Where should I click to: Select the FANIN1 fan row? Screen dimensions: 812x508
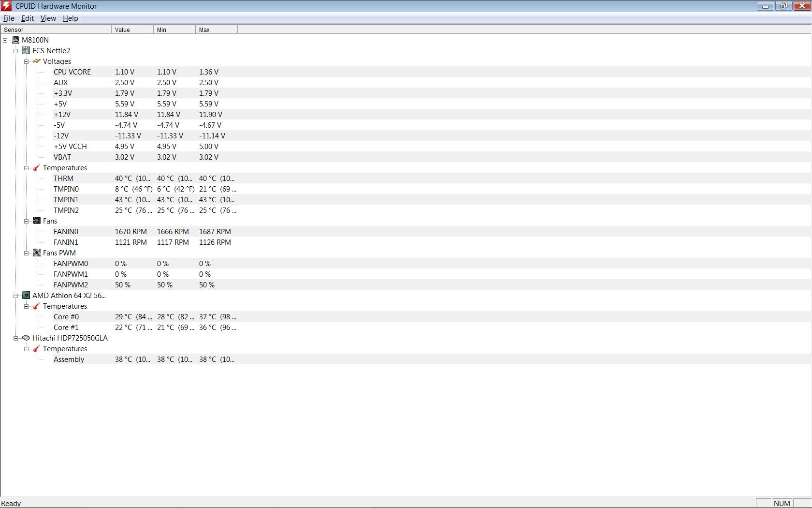432,242
